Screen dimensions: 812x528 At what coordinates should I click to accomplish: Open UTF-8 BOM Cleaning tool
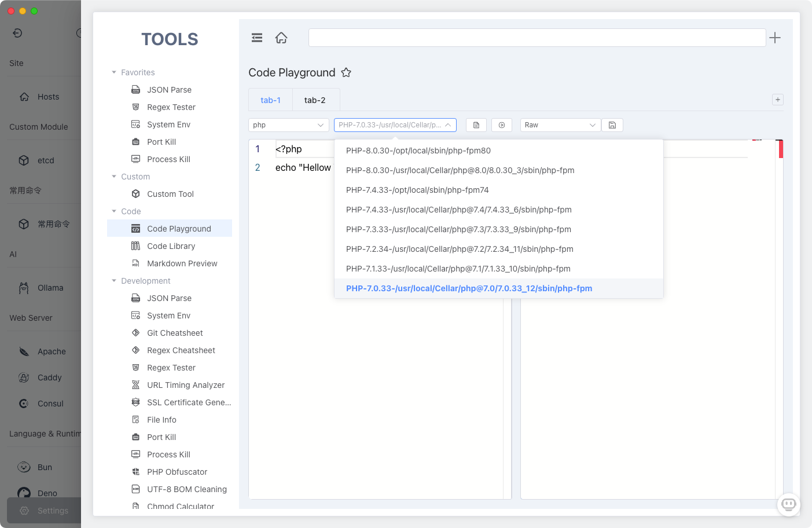point(170,489)
